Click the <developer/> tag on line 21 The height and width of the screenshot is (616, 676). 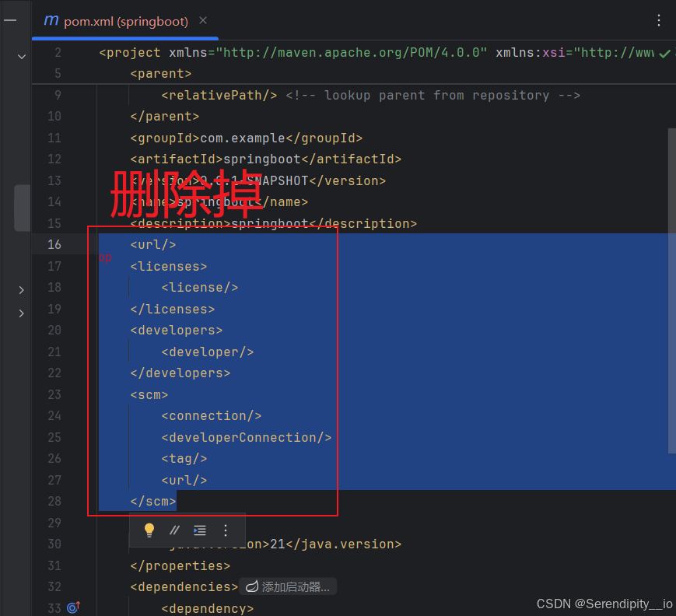(208, 352)
